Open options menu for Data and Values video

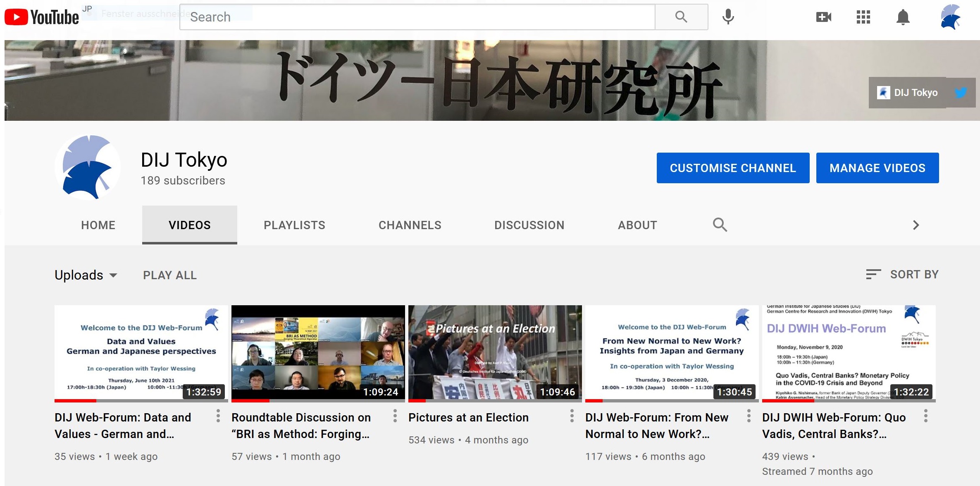point(218,416)
